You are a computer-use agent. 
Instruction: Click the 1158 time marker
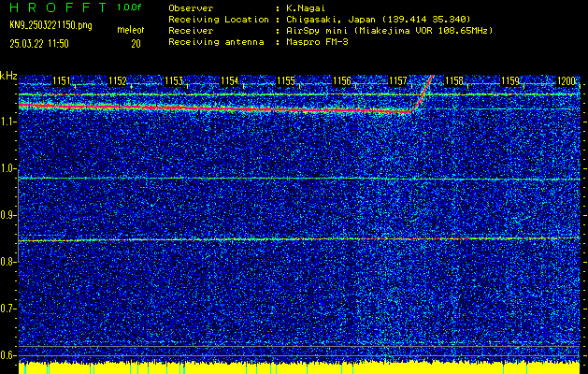click(454, 80)
